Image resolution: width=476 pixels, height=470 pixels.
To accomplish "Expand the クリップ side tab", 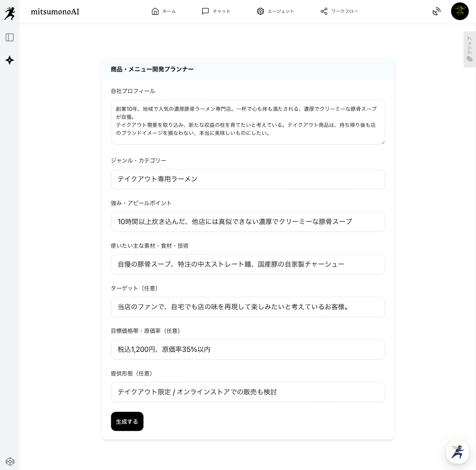I will [x=469, y=49].
